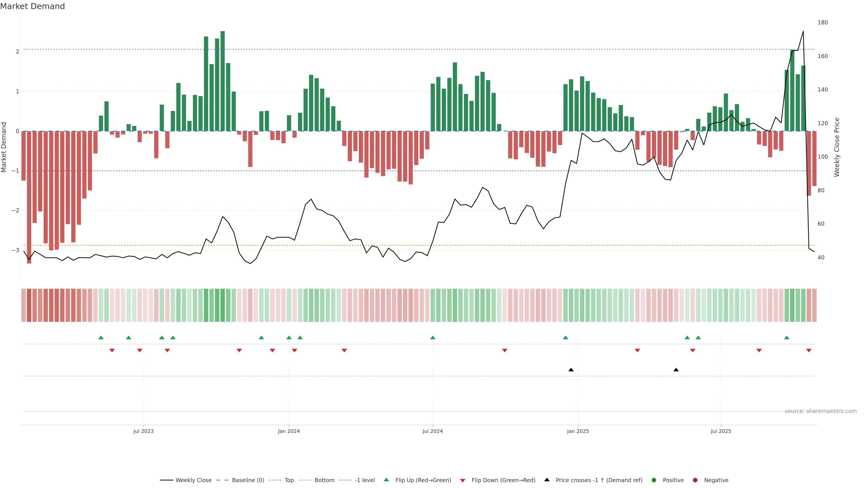
Task: Toggle the -1 level legend entry
Action: (365, 480)
